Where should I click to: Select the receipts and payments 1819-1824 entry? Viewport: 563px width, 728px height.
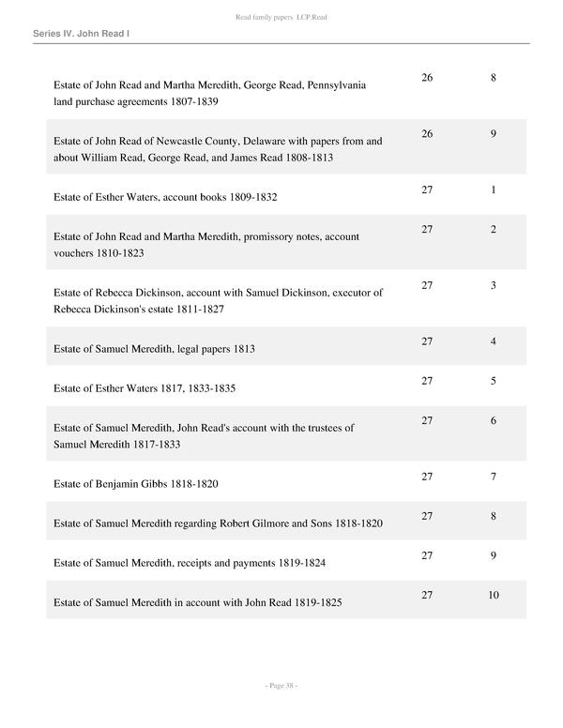click(190, 563)
